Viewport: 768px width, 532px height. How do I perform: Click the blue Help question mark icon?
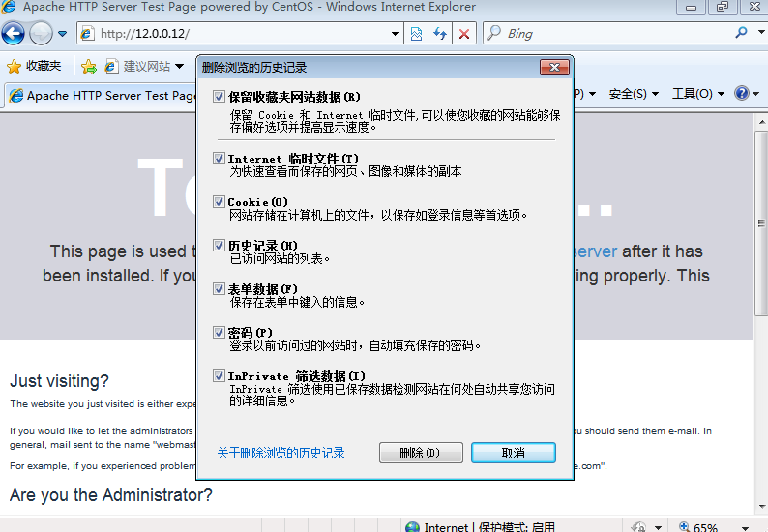point(742,93)
